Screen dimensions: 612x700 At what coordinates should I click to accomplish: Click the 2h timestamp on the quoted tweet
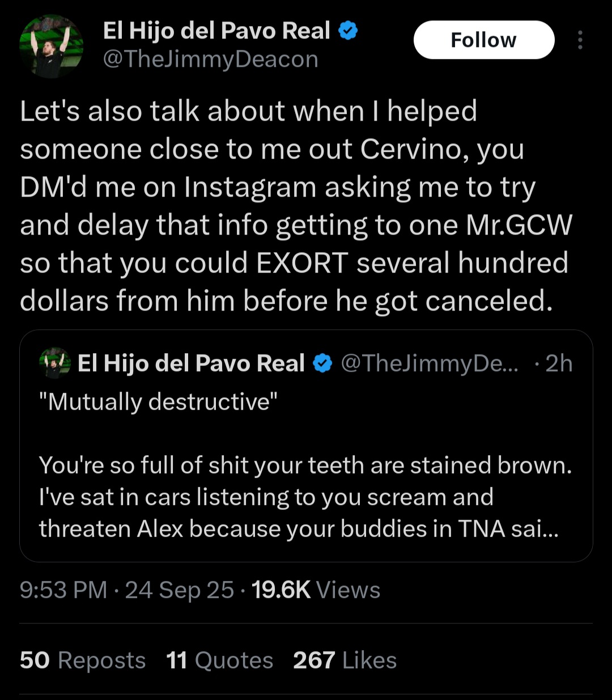pos(558,363)
